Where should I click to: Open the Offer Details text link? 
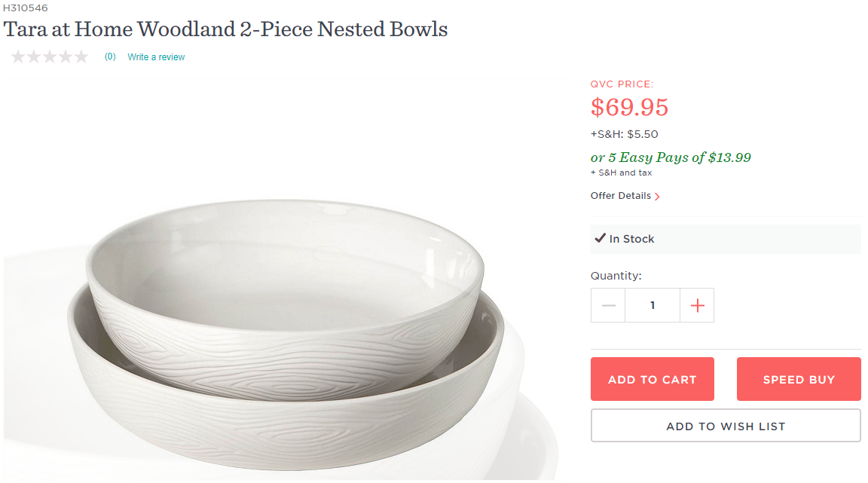(x=620, y=196)
